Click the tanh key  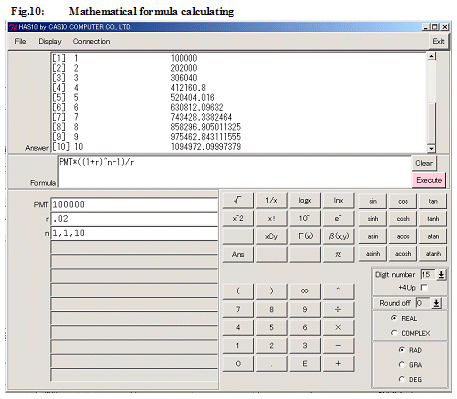[433, 219]
